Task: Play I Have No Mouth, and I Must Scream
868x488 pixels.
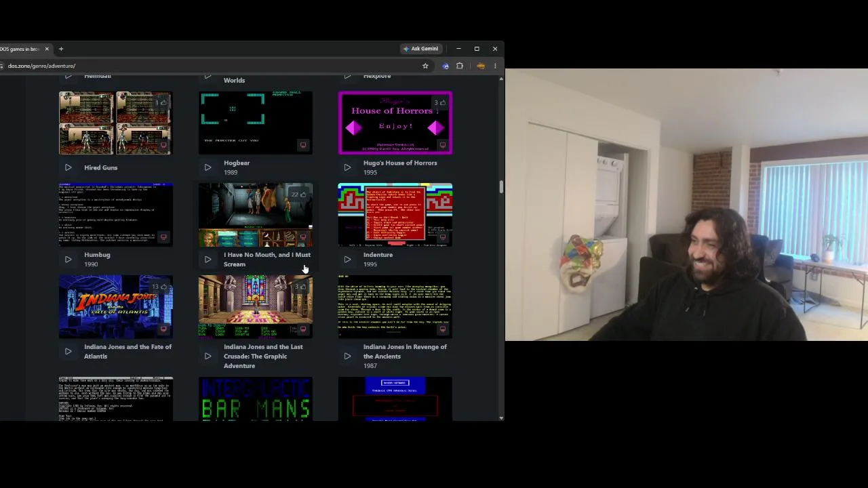Action: click(x=208, y=260)
